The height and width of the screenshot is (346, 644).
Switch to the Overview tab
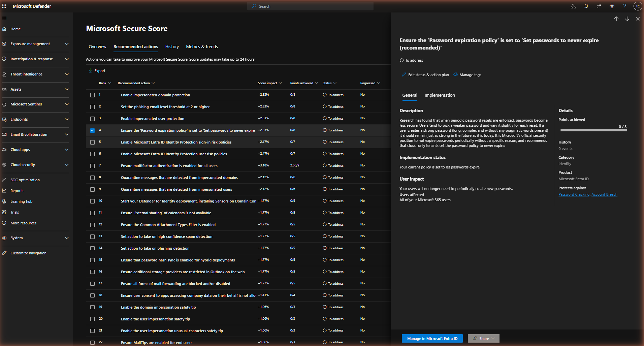click(x=97, y=47)
